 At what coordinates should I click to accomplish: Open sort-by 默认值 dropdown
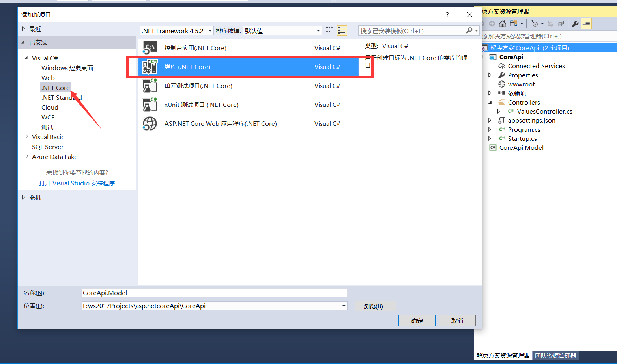[x=318, y=31]
